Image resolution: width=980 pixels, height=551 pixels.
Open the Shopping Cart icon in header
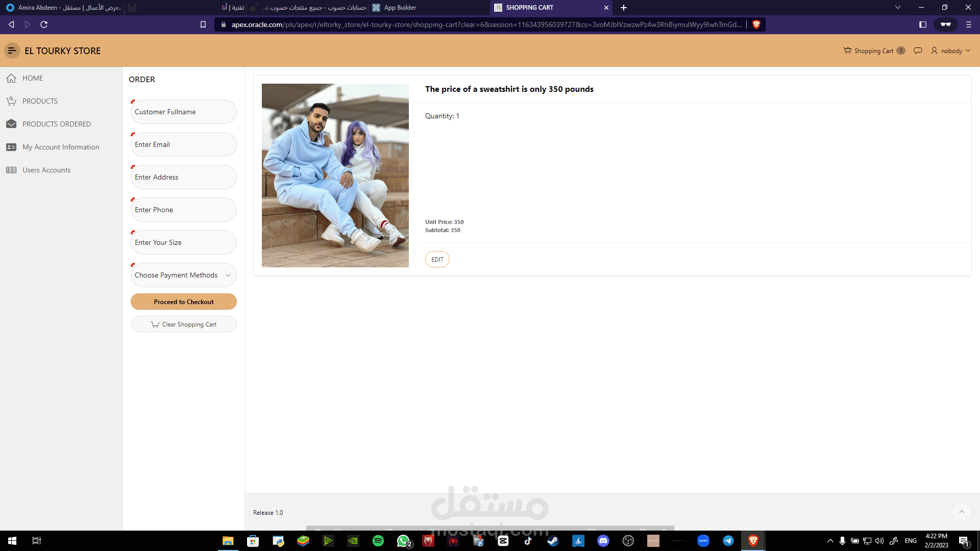[x=847, y=51]
